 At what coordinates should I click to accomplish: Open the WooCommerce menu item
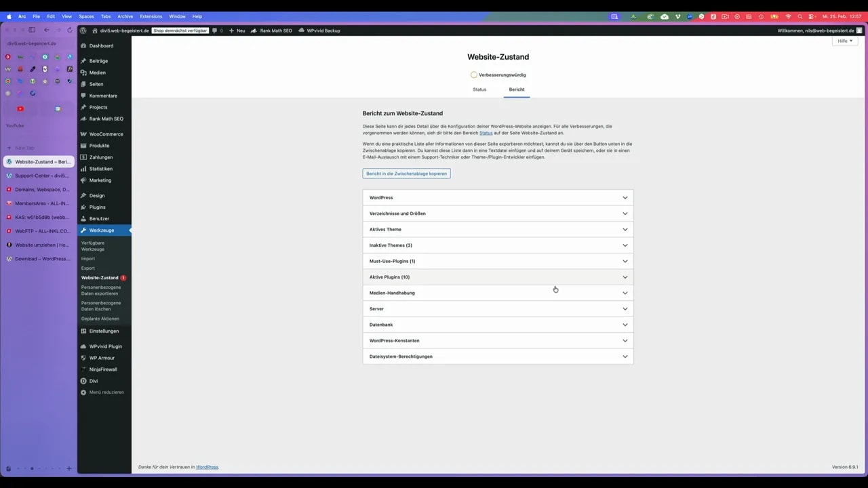[x=106, y=134]
